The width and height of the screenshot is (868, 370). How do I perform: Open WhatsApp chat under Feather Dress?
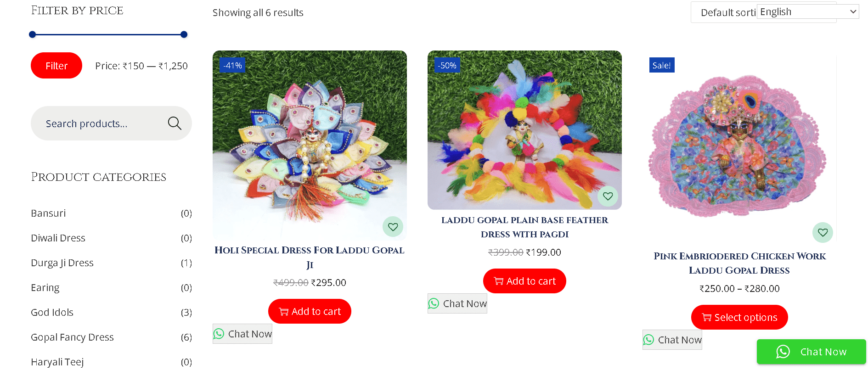(x=457, y=303)
